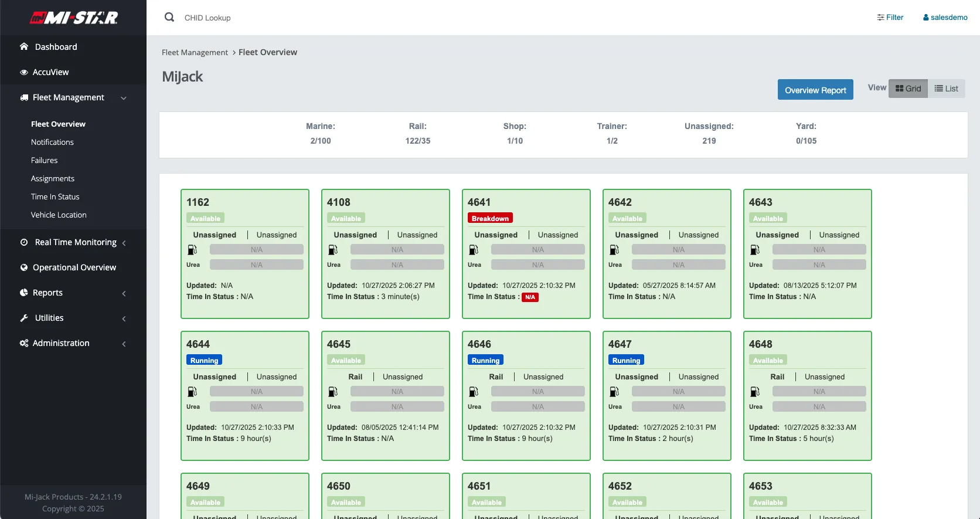The width and height of the screenshot is (980, 519).
Task: Click the Administration gears icon
Action: [x=24, y=343]
